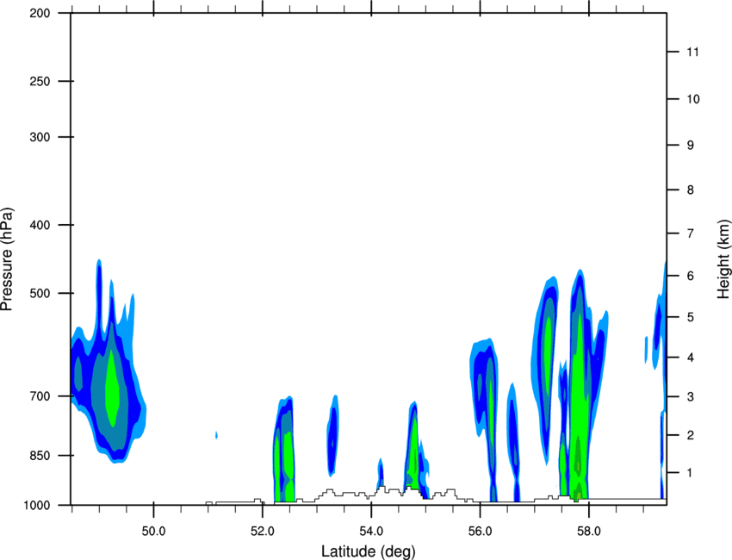Click the Latitude (deg) axis title
Image resolution: width=732 pixels, height=560 pixels.
[x=369, y=551]
